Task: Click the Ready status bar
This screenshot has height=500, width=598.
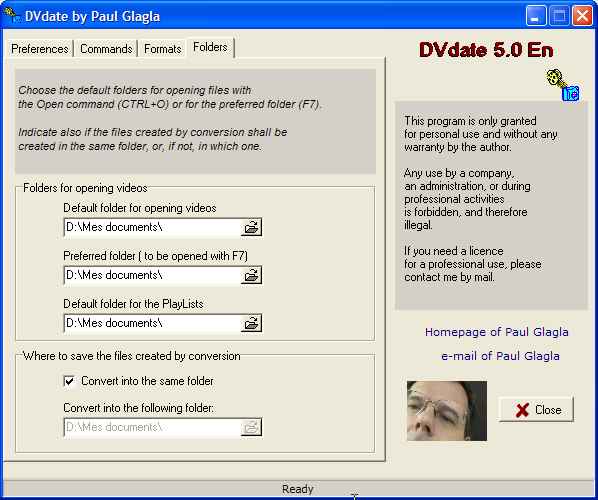Action: coord(298,489)
